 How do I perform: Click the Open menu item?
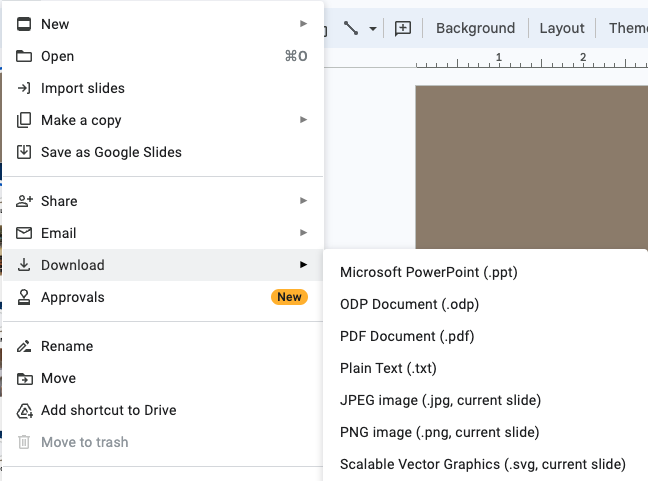(x=163, y=56)
